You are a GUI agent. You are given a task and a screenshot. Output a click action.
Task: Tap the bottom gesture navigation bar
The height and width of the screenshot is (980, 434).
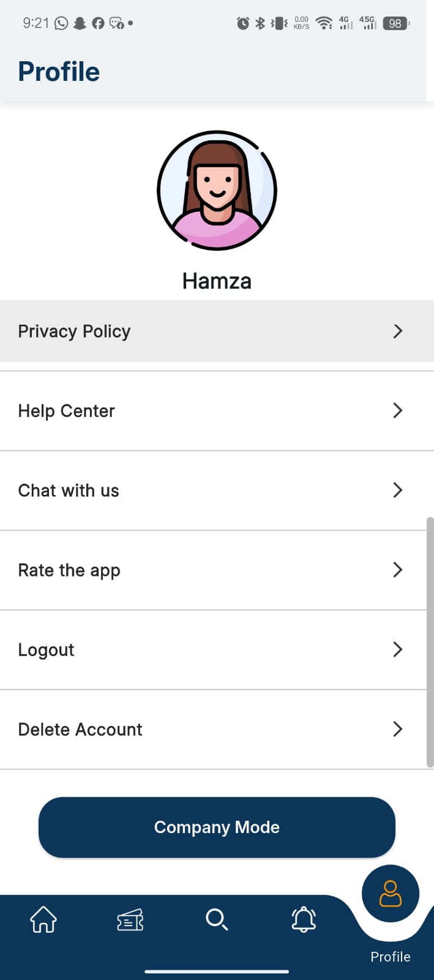coord(217,971)
